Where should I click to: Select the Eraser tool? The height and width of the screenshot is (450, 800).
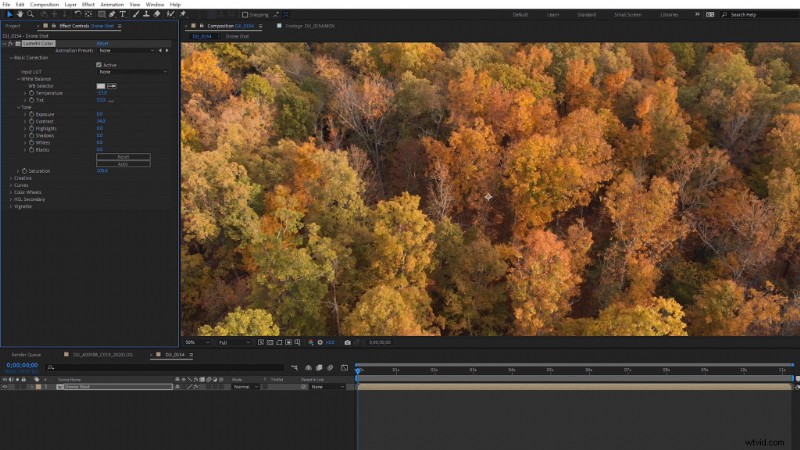point(157,14)
